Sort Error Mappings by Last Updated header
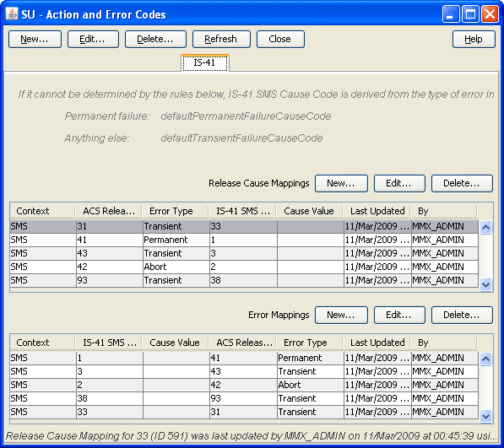Viewport: 504px width, 448px height. coord(377,343)
